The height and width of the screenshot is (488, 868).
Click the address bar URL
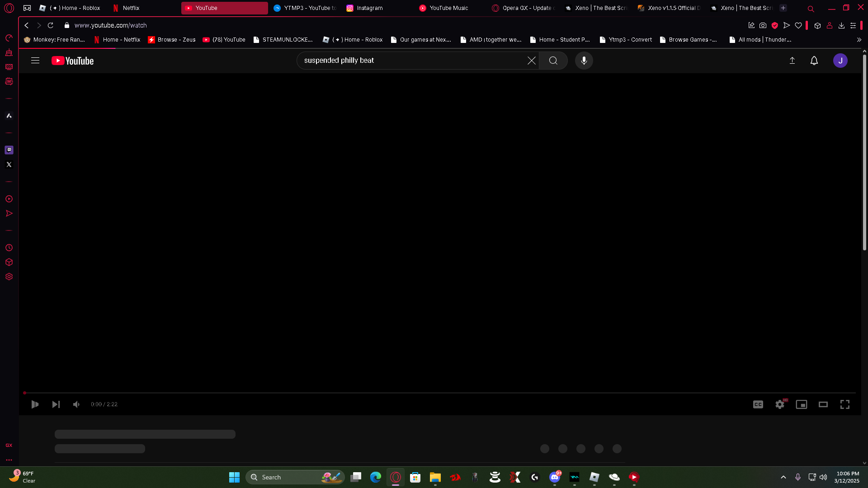click(x=111, y=25)
